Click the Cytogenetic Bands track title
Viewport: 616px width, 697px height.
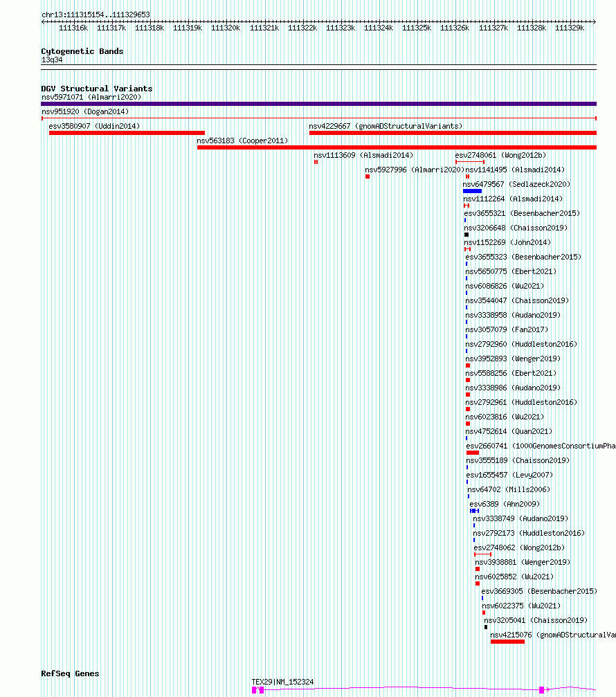pyautogui.click(x=82, y=51)
